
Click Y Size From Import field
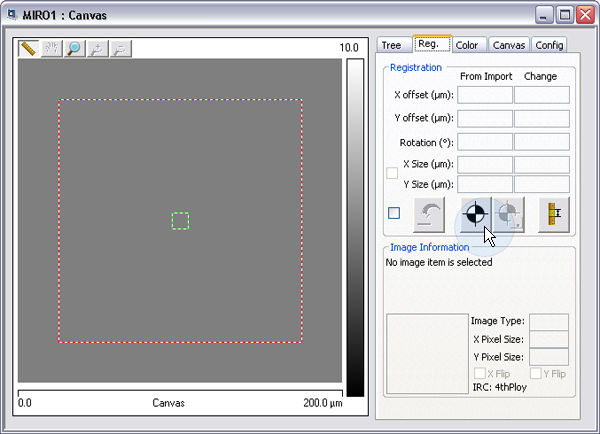tap(485, 184)
